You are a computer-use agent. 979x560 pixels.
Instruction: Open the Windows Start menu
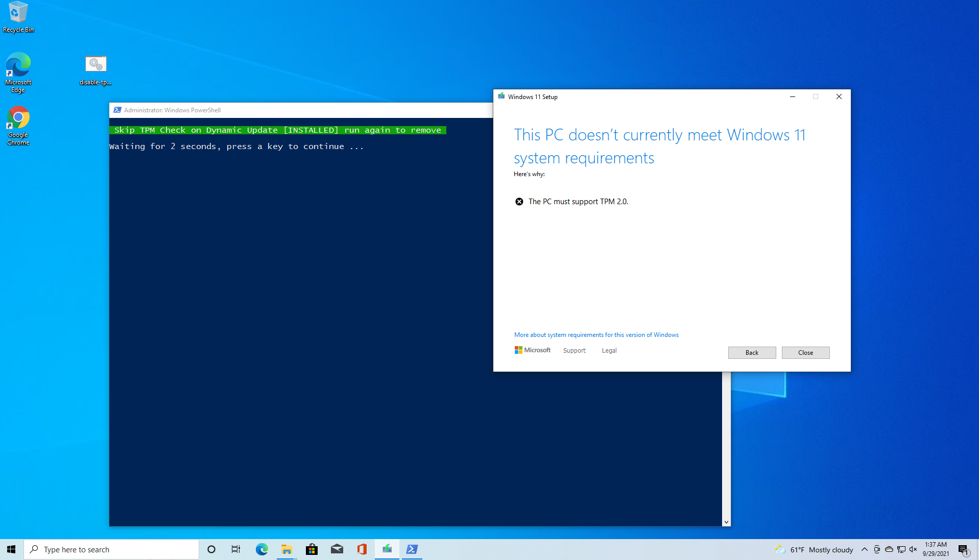coord(11,549)
